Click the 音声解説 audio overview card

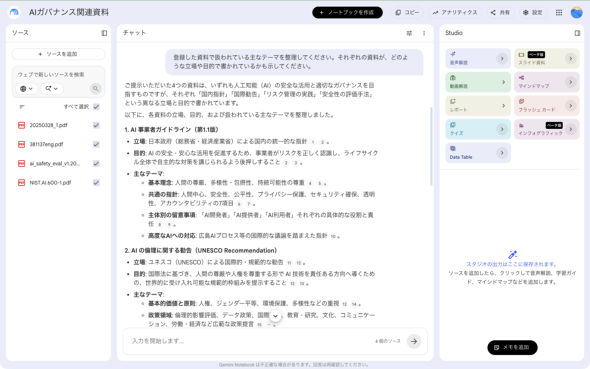click(x=478, y=58)
